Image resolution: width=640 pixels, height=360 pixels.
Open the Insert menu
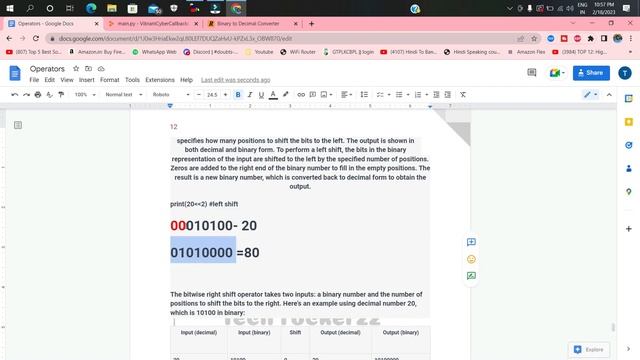pyautogui.click(x=87, y=80)
